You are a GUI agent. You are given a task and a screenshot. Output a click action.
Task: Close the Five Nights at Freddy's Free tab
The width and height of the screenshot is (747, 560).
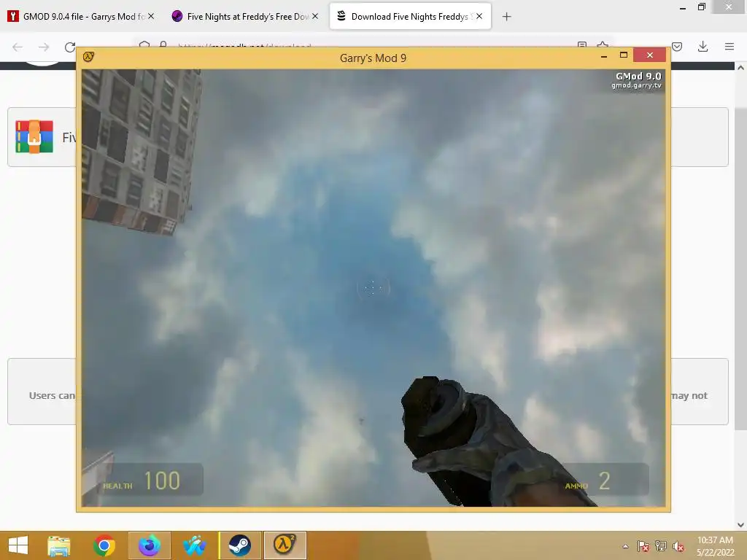coord(315,16)
